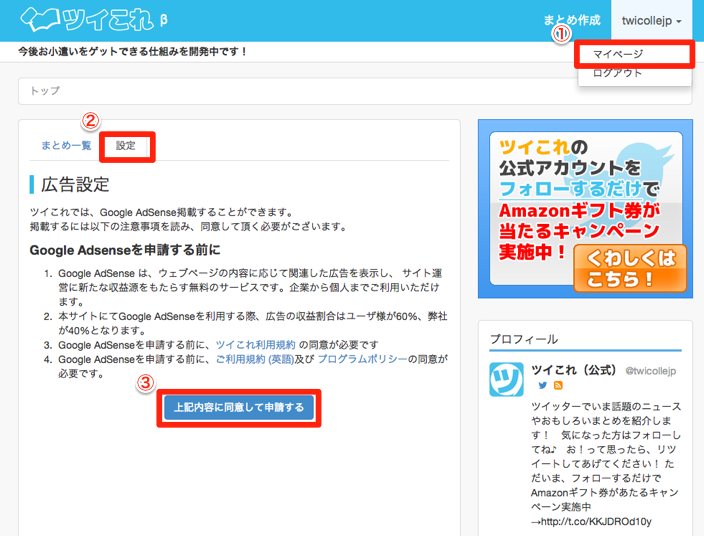Click the ツイこれ（公式）profile name
Viewport: 704px width, 536px height.
(573, 370)
